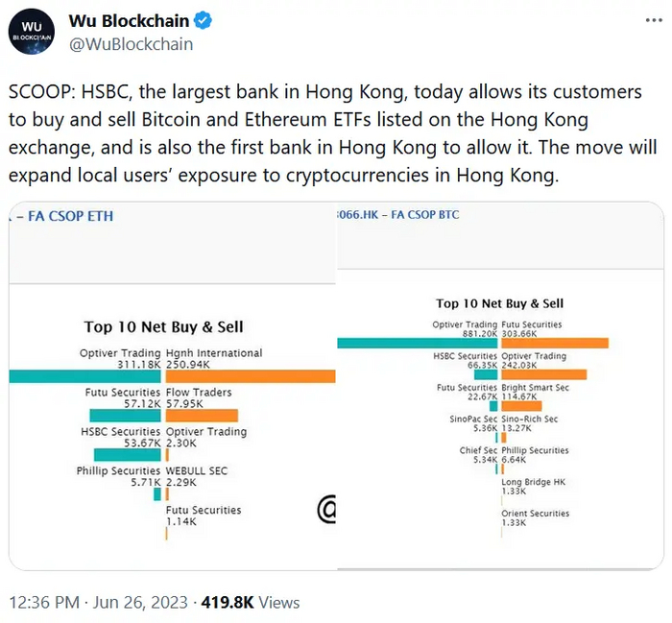Click the orange Hgnh International 250.94K bar
The height and width of the screenshot is (623, 672).
coord(250,376)
